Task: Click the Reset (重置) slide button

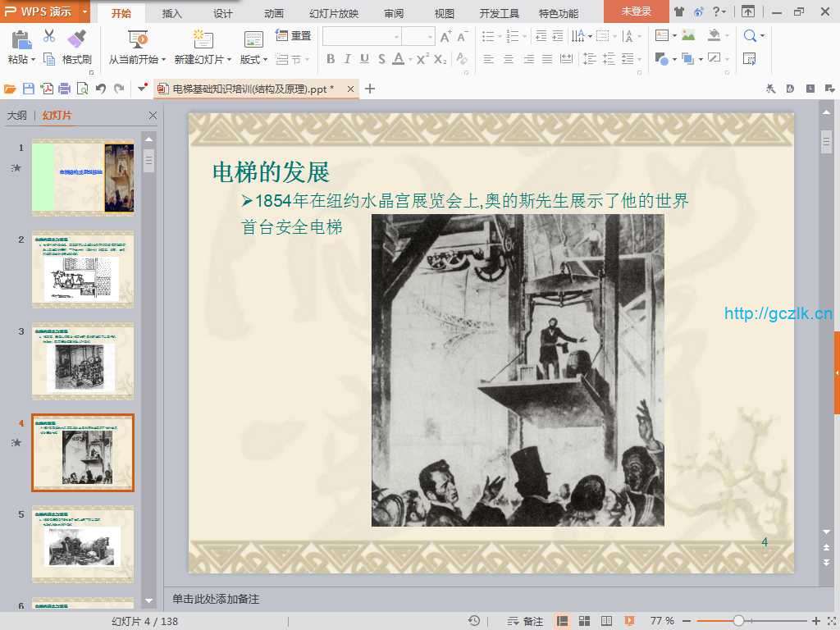Action: [293, 36]
